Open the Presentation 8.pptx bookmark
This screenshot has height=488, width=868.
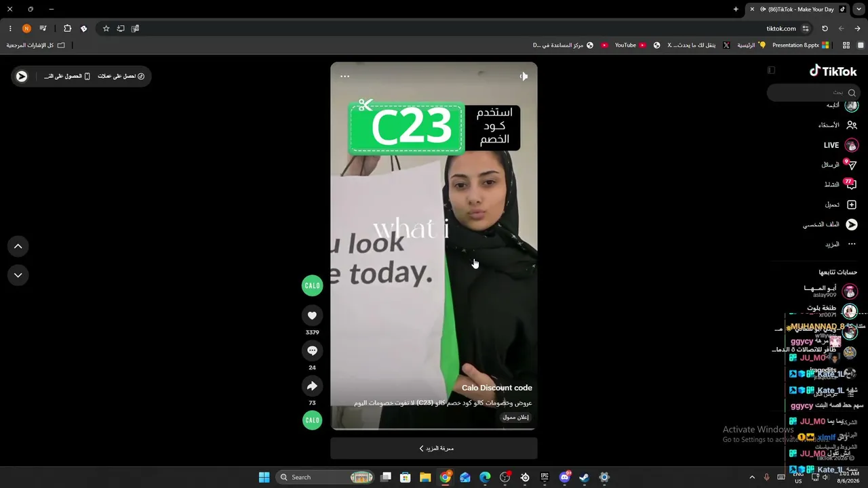click(x=801, y=45)
